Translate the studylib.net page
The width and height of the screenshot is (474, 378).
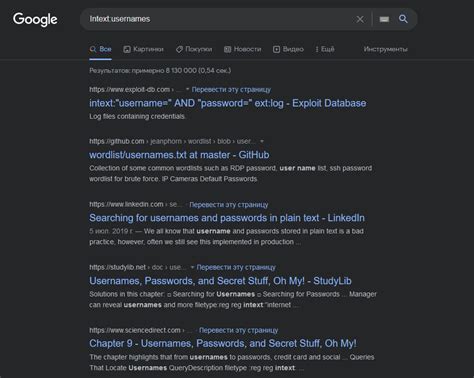[236, 267]
